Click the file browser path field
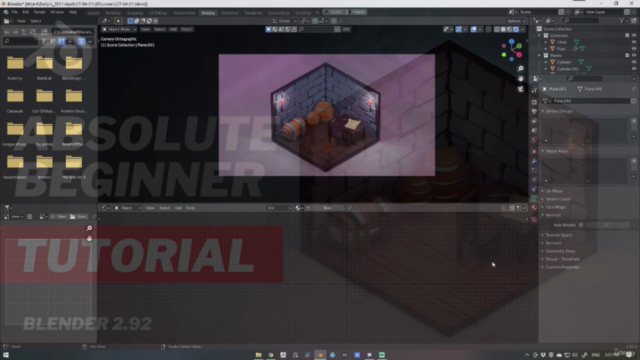 click(x=73, y=31)
